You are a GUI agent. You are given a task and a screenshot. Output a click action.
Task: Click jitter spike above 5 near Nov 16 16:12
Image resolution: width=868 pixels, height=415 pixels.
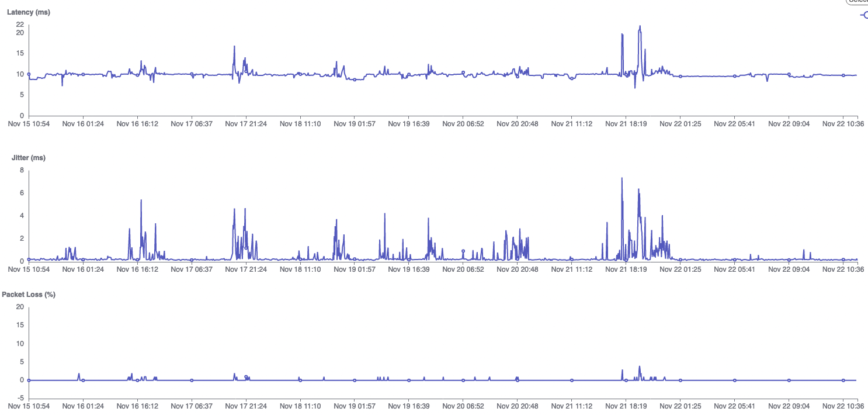coord(141,200)
